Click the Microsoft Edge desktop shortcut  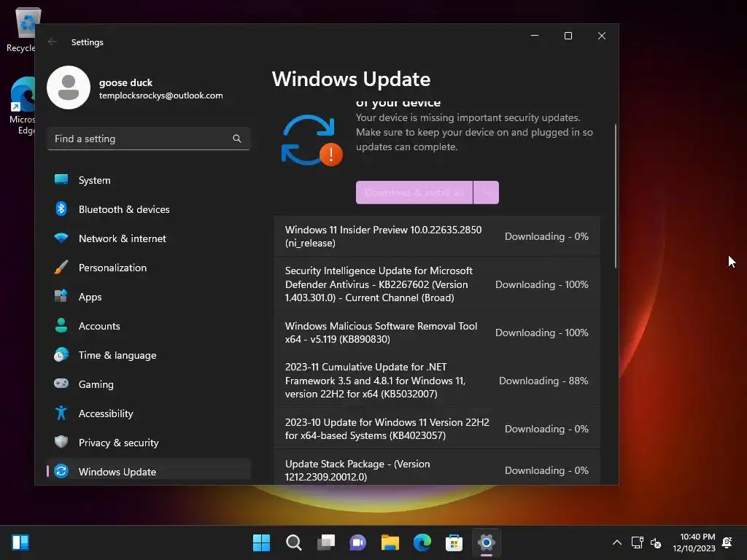(x=23, y=106)
